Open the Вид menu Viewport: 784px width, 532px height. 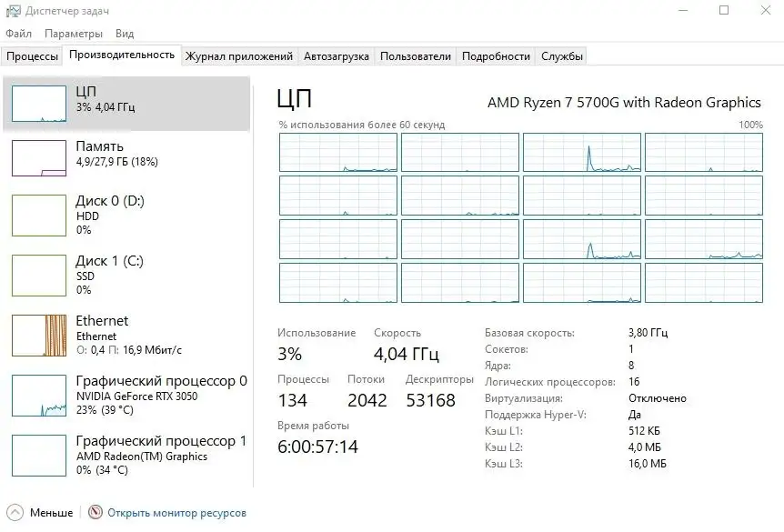coord(125,33)
